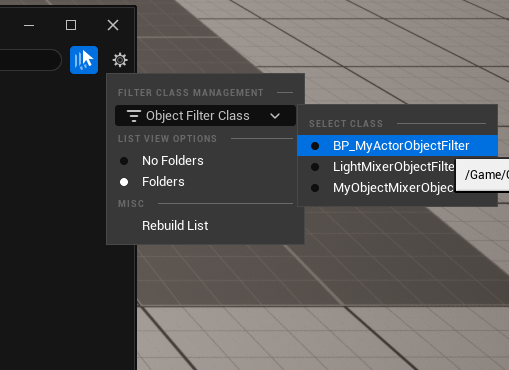
Task: Close the window
Action: point(113,25)
